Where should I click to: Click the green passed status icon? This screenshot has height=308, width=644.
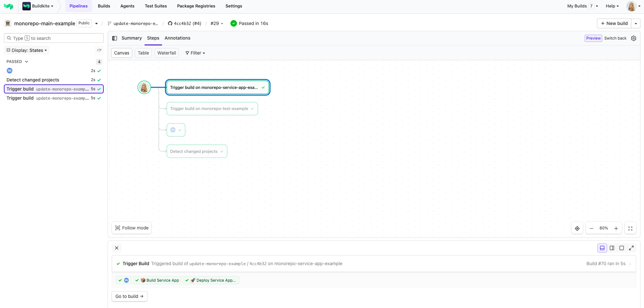click(233, 23)
